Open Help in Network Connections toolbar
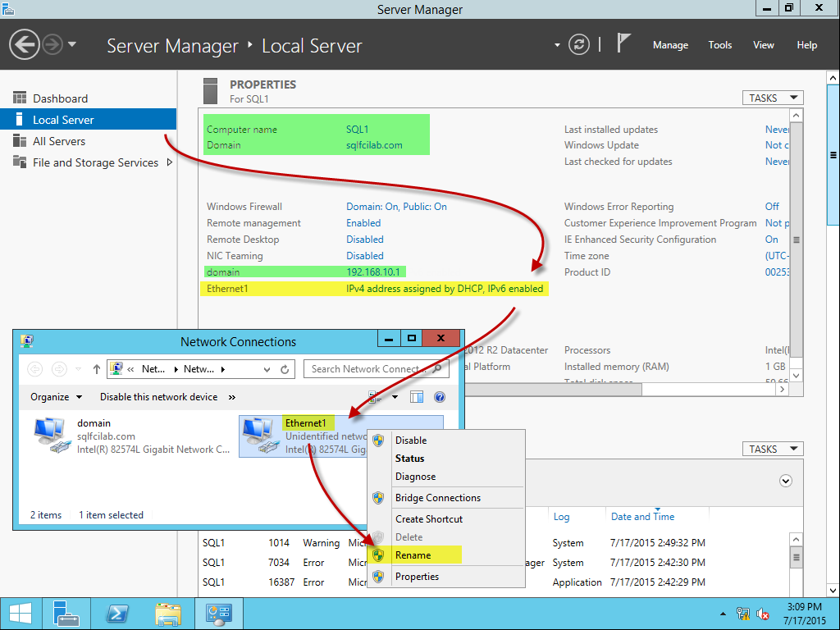 point(440,397)
